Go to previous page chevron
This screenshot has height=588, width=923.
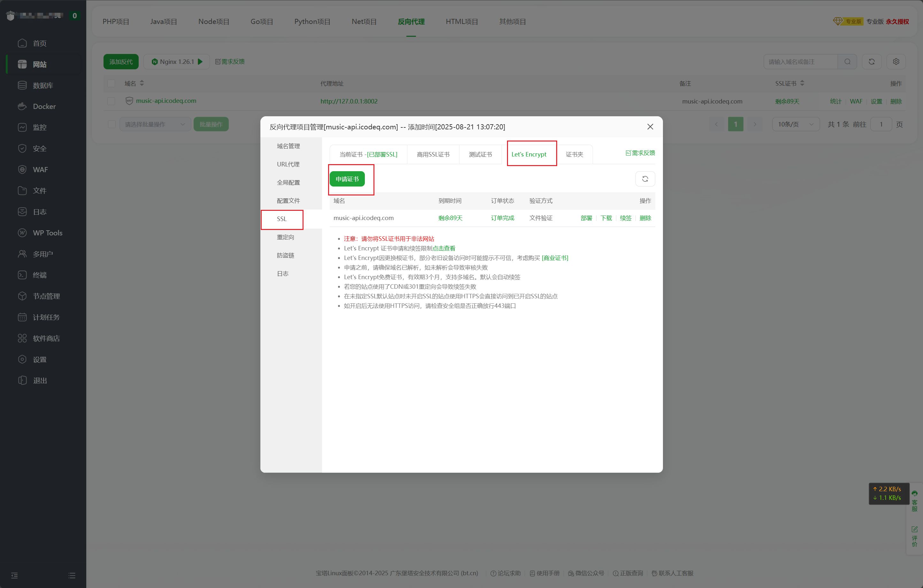[x=716, y=124]
